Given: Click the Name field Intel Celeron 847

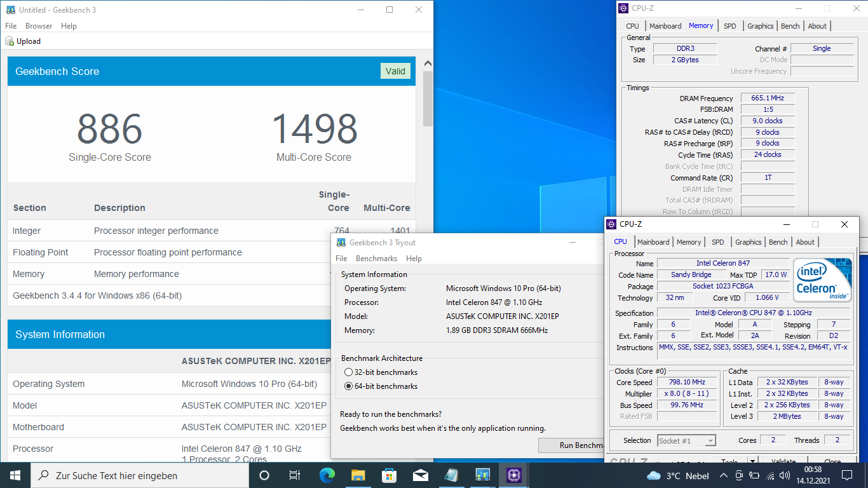Looking at the screenshot, I should click(723, 263).
